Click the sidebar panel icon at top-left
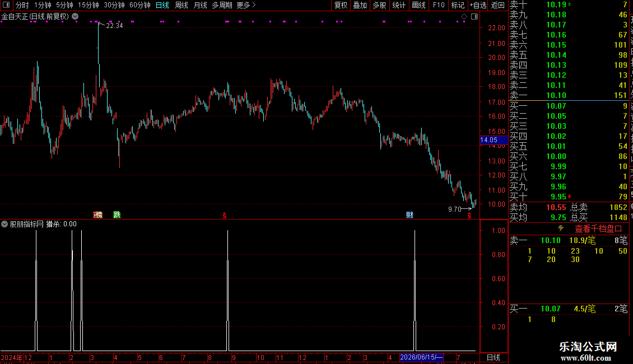Viewport: 633px width, 364px height. [x=6, y=5]
